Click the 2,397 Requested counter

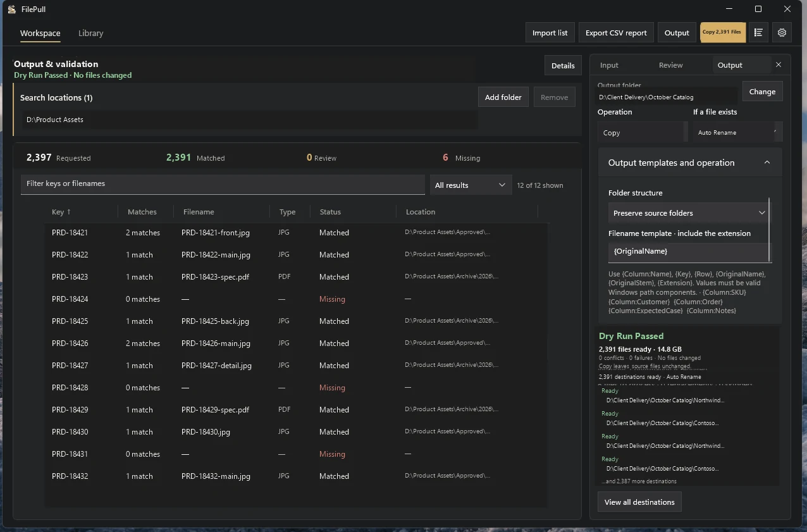pyautogui.click(x=59, y=158)
